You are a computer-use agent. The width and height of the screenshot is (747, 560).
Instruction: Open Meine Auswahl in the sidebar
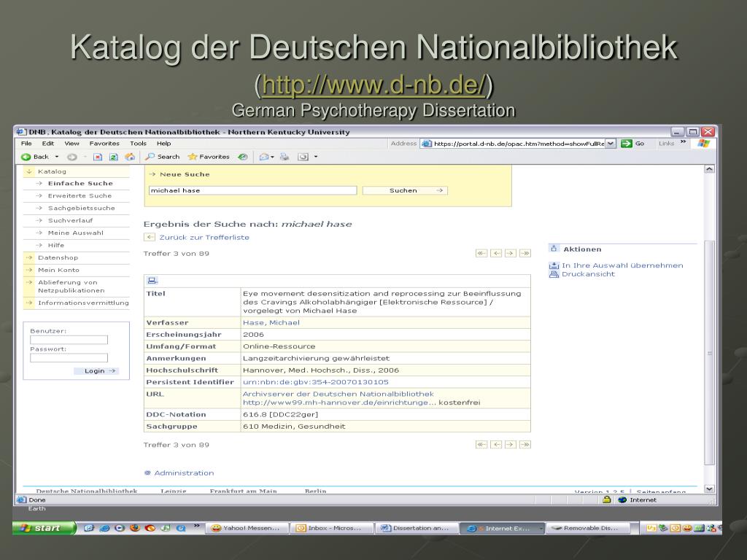[x=76, y=233]
